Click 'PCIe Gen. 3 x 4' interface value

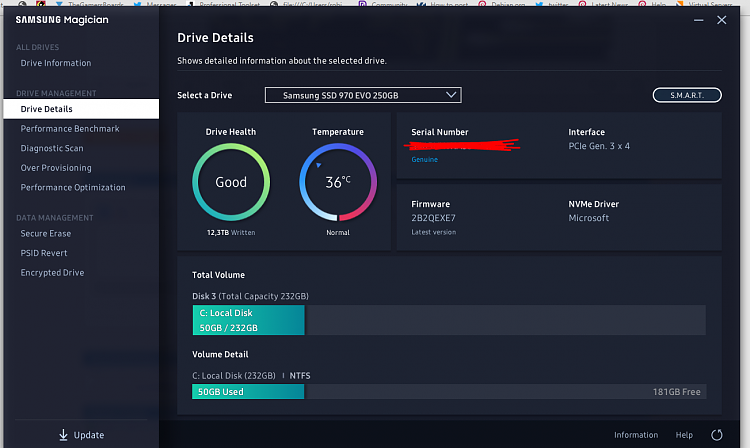pyautogui.click(x=599, y=146)
